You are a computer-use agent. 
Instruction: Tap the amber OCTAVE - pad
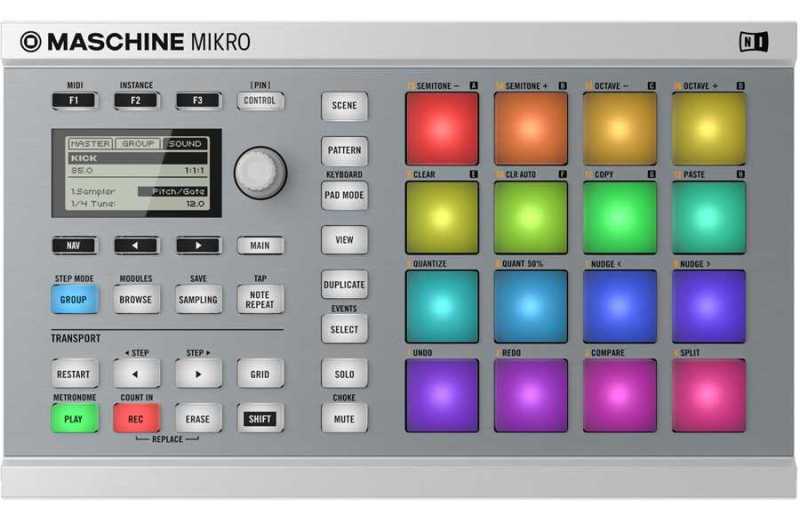pos(619,129)
